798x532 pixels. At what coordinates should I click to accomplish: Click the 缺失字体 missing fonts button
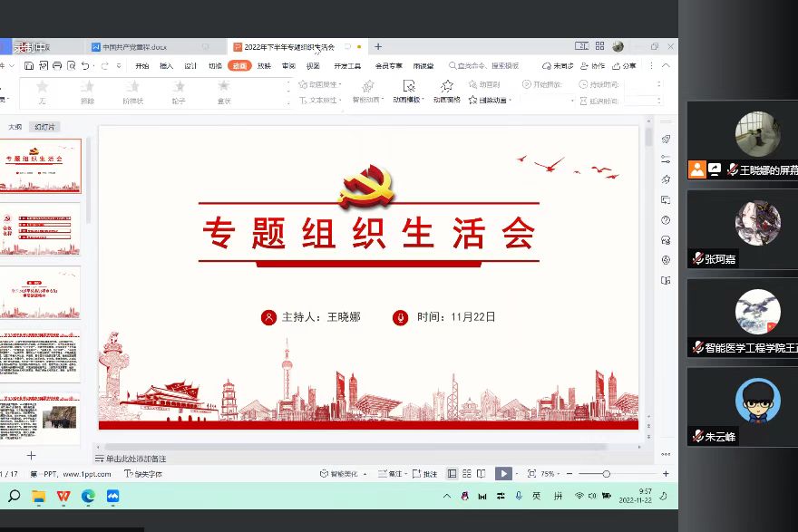pyautogui.click(x=143, y=474)
